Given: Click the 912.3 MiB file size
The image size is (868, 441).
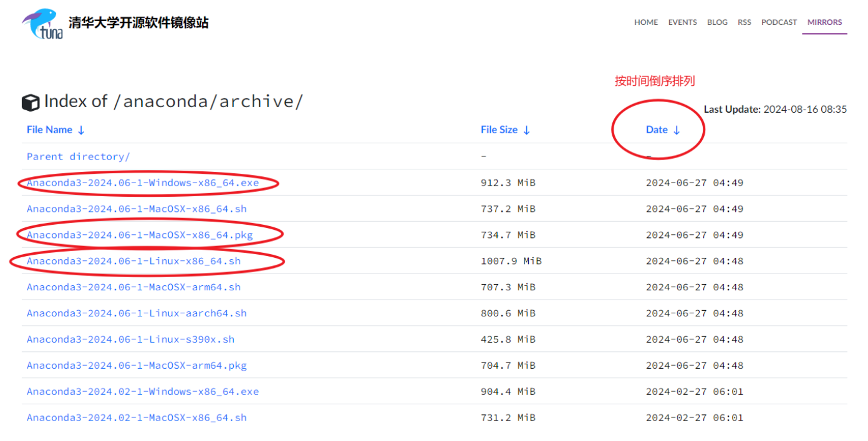Looking at the screenshot, I should (508, 183).
